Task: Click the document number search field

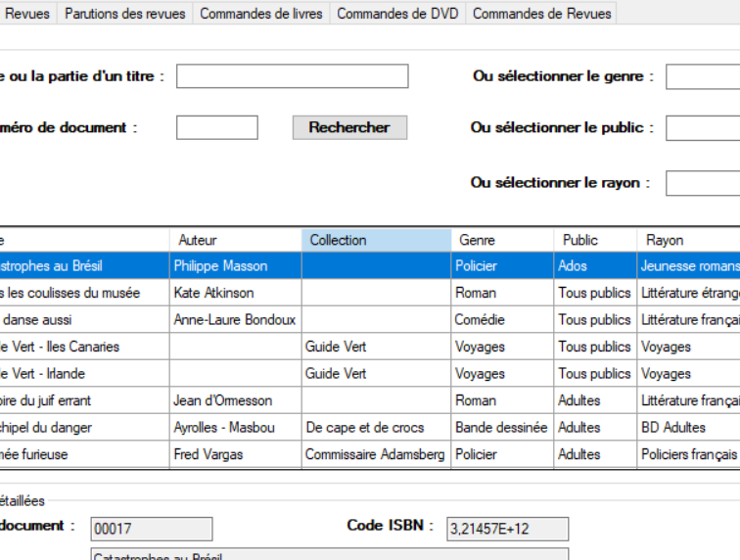Action: (216, 127)
